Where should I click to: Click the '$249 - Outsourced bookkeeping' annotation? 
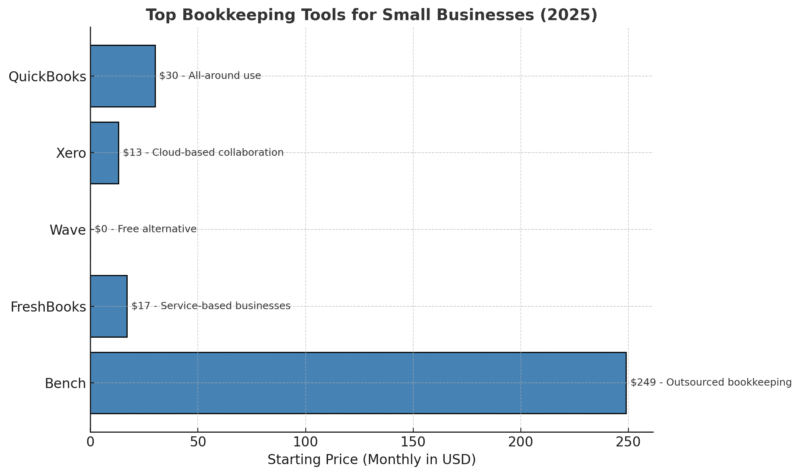[x=711, y=382]
